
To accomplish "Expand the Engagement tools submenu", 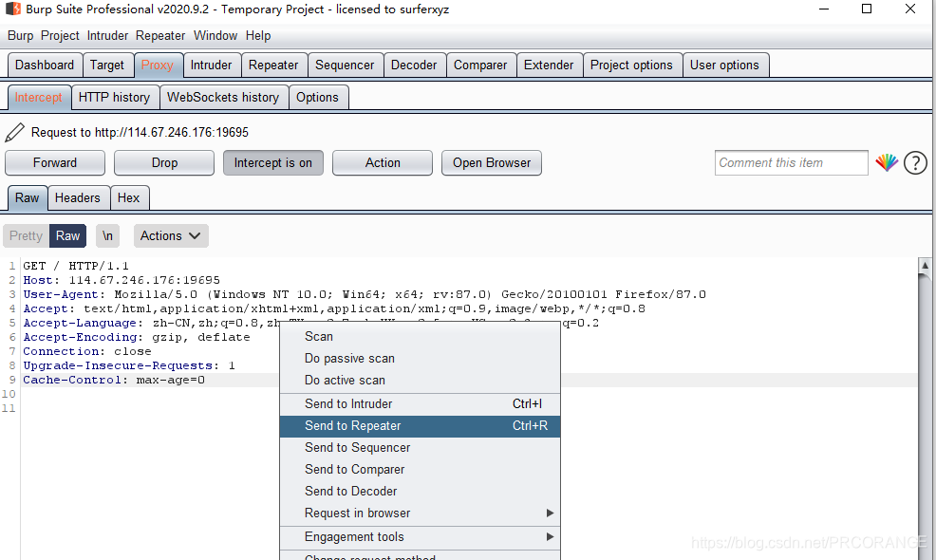I will 420,536.
